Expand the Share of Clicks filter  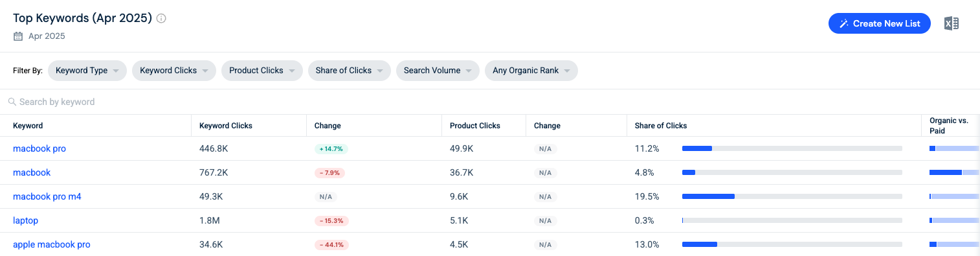coord(350,71)
